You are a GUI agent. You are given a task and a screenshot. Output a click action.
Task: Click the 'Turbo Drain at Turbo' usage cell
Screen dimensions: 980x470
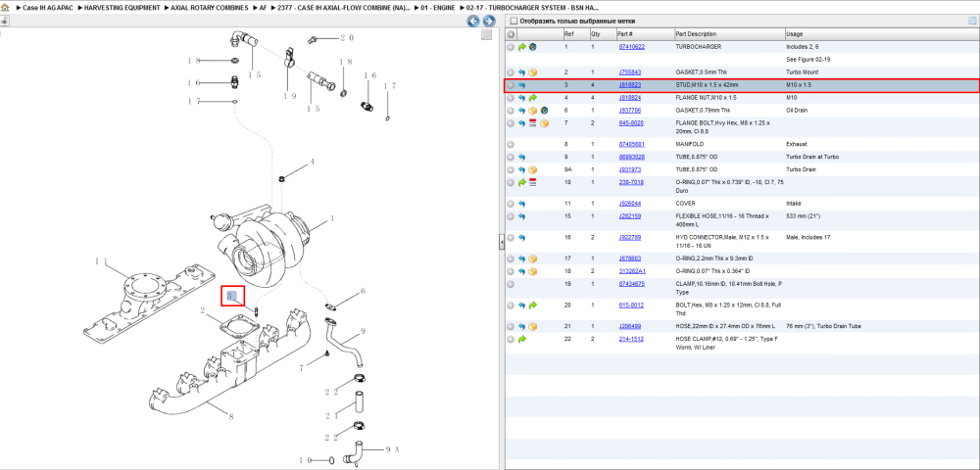(x=812, y=157)
